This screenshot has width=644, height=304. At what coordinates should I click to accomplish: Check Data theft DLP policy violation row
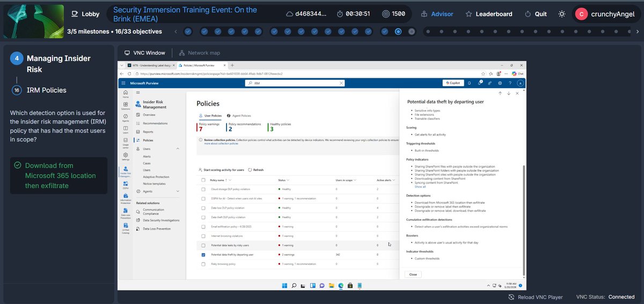203,217
